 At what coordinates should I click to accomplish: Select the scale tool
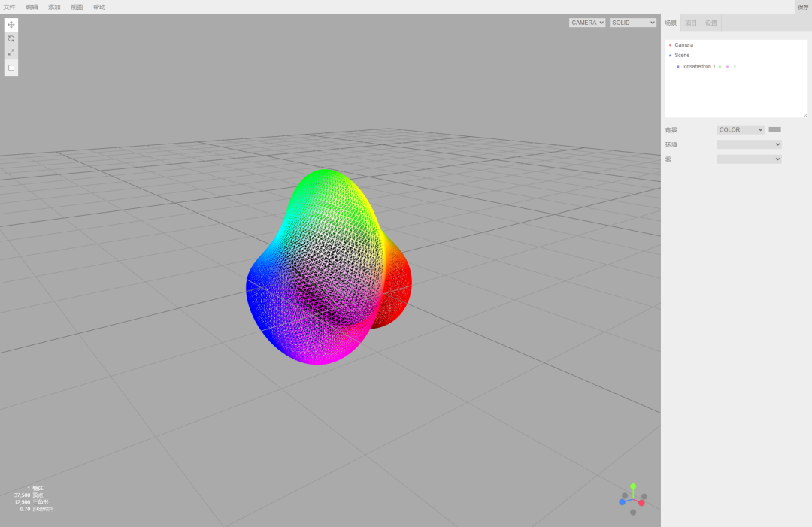pyautogui.click(x=11, y=53)
